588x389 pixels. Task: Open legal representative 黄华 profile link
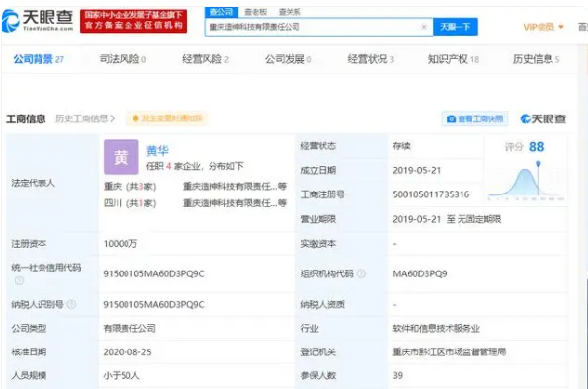coord(157,151)
